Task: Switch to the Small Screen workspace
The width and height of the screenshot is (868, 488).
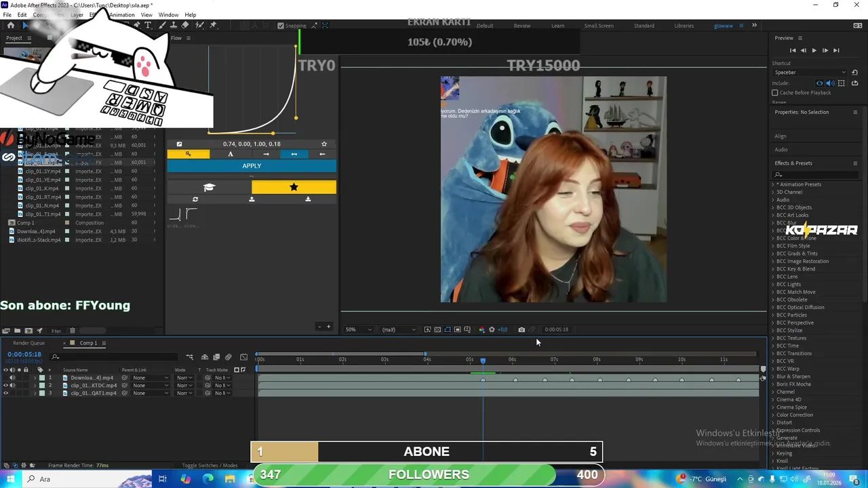Action: point(599,26)
